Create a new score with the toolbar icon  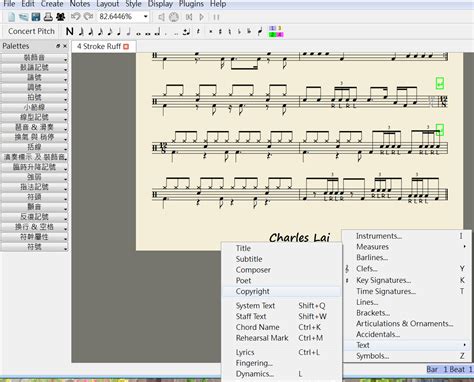12,17
